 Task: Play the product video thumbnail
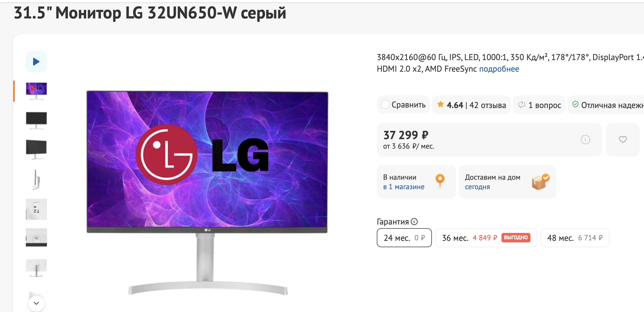(x=36, y=62)
